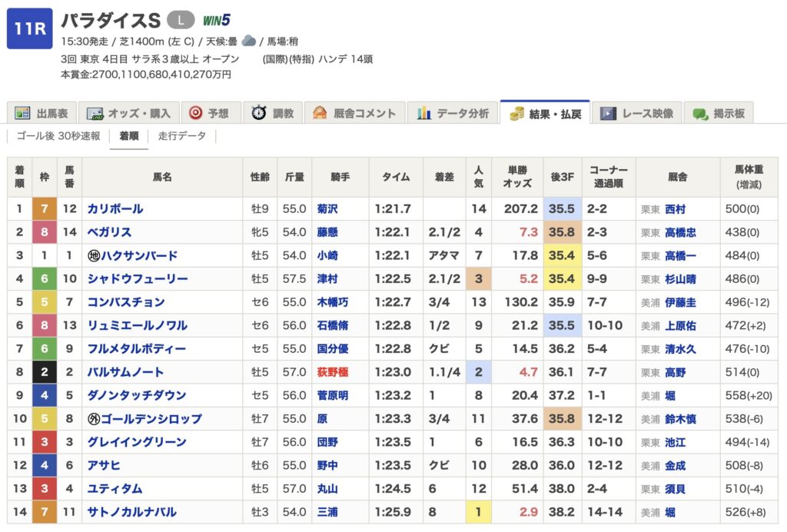The height and width of the screenshot is (532, 787).
Task: Open jockey 三浦 profile
Action: [x=327, y=513]
